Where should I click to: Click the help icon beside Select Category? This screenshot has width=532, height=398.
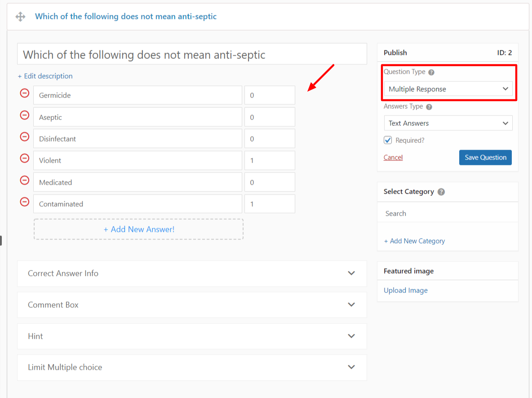441,192
